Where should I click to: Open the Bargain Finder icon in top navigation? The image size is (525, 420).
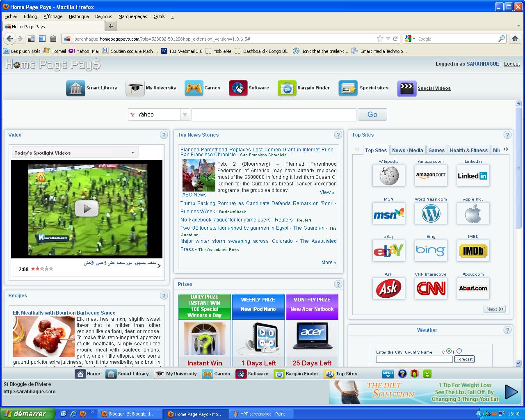[x=287, y=88]
